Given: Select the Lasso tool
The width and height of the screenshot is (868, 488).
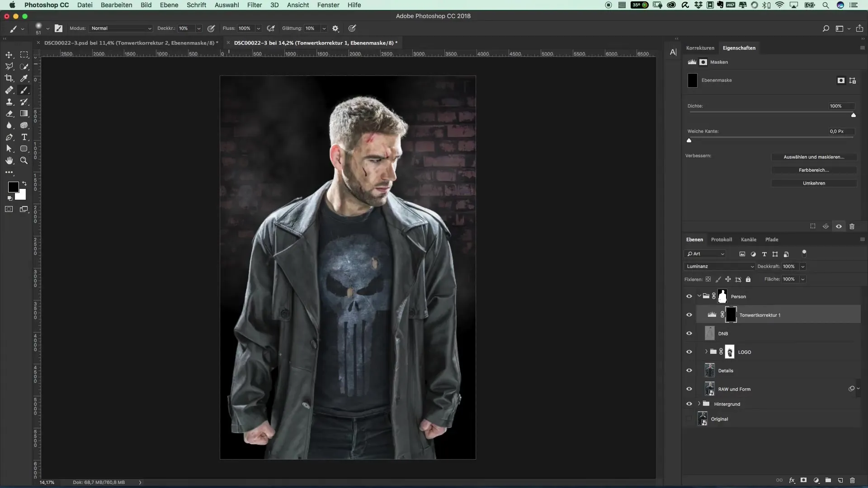Looking at the screenshot, I should coord(9,66).
